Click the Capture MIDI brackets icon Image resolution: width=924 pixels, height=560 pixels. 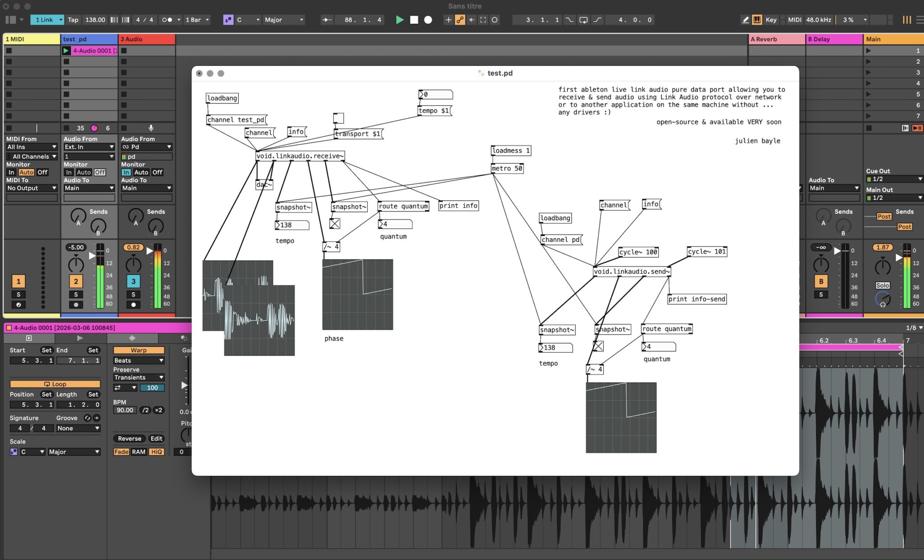tap(483, 20)
